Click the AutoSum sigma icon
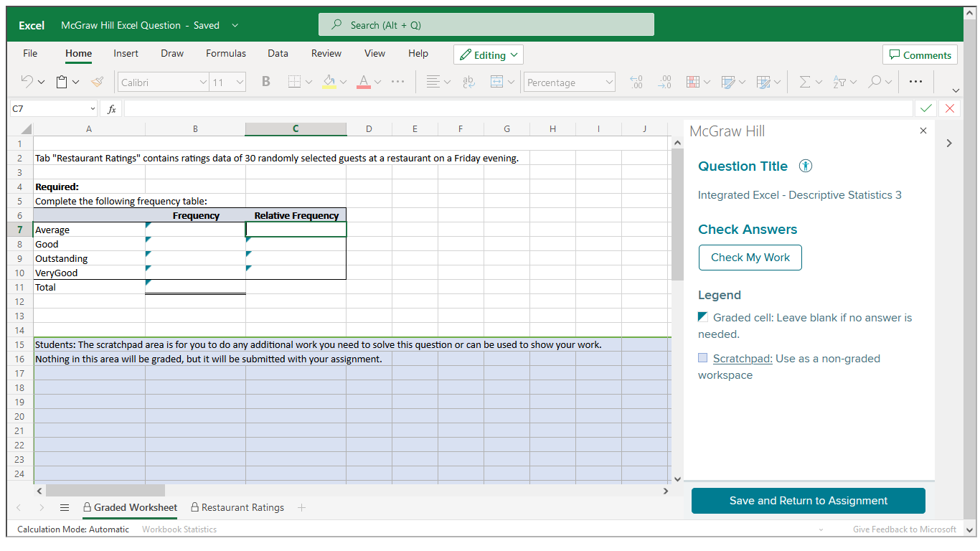Image resolution: width=980 pixels, height=551 pixels. point(804,82)
